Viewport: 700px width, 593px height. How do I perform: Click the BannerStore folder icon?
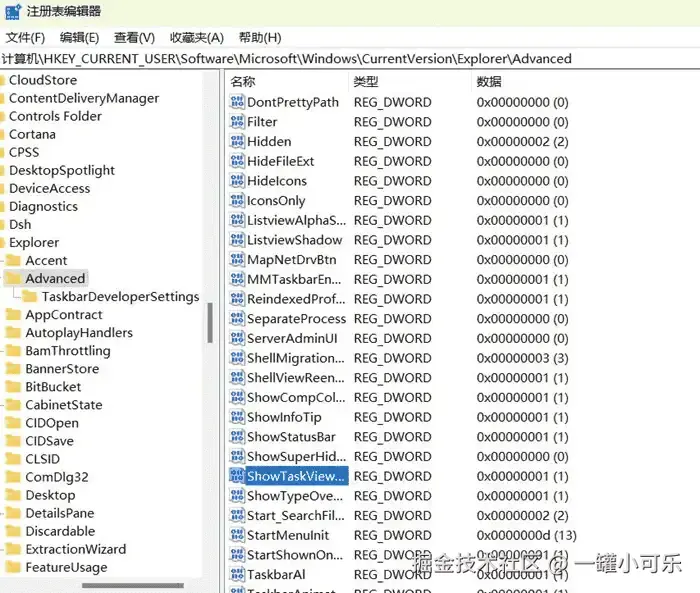click(x=13, y=368)
